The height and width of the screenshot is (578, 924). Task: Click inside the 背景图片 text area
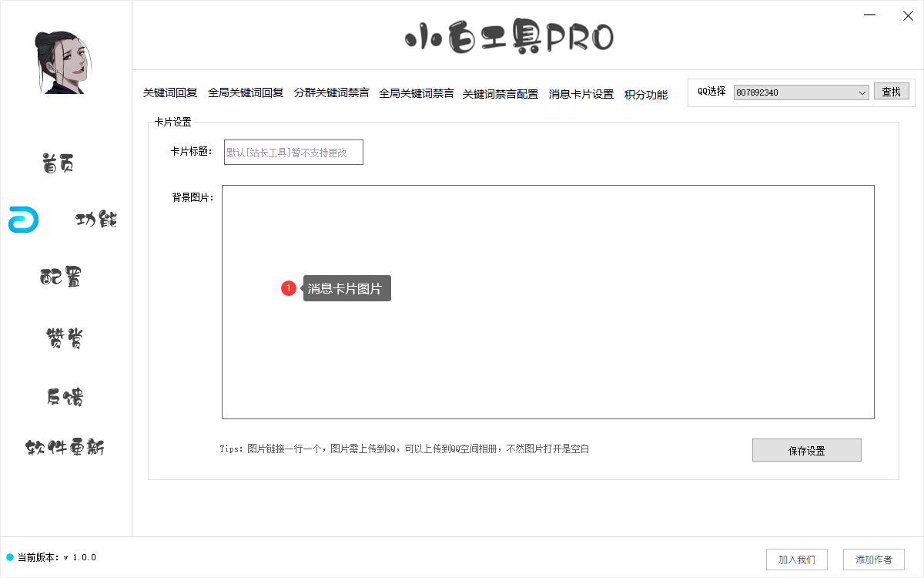tap(547, 302)
